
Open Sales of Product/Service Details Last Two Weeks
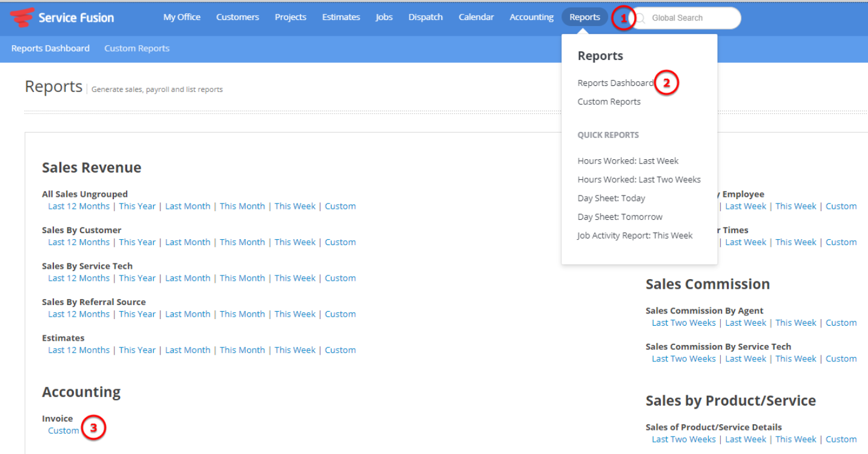point(684,439)
